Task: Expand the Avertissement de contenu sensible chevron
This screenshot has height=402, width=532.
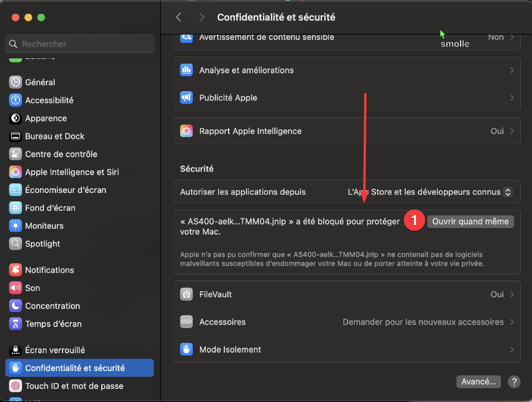Action: 512,38
